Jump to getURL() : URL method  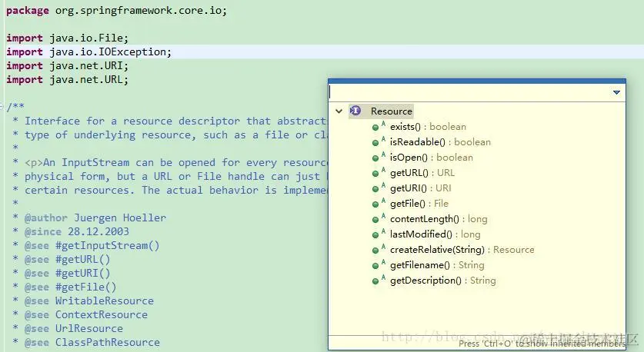pos(422,173)
